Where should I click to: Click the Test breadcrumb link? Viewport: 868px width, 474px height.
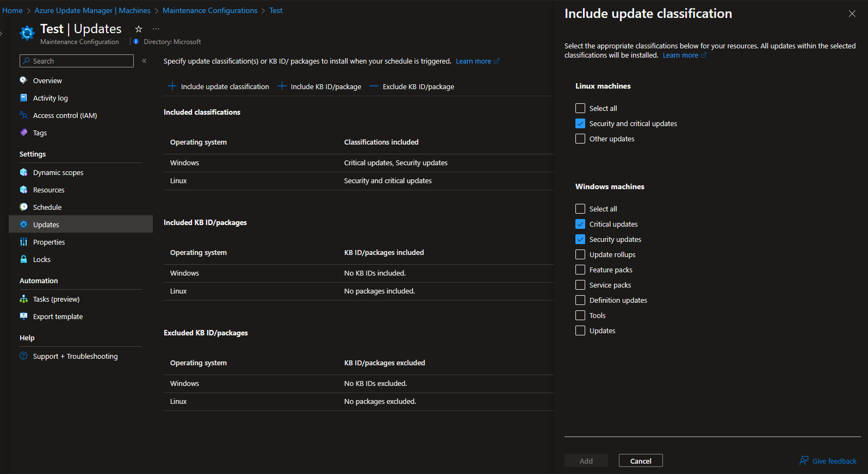pos(276,10)
